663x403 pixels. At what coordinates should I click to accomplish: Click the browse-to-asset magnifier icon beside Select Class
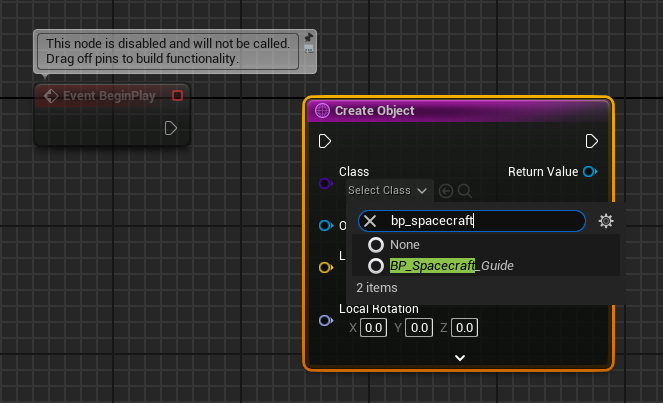464,190
